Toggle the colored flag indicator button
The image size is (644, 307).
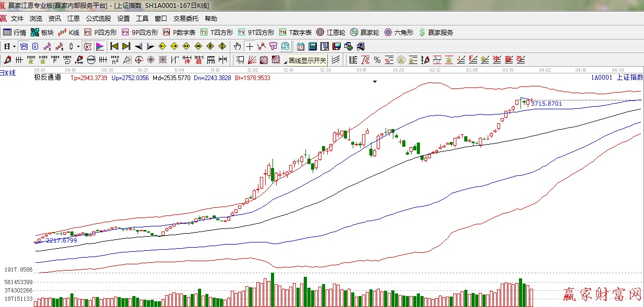(100, 46)
